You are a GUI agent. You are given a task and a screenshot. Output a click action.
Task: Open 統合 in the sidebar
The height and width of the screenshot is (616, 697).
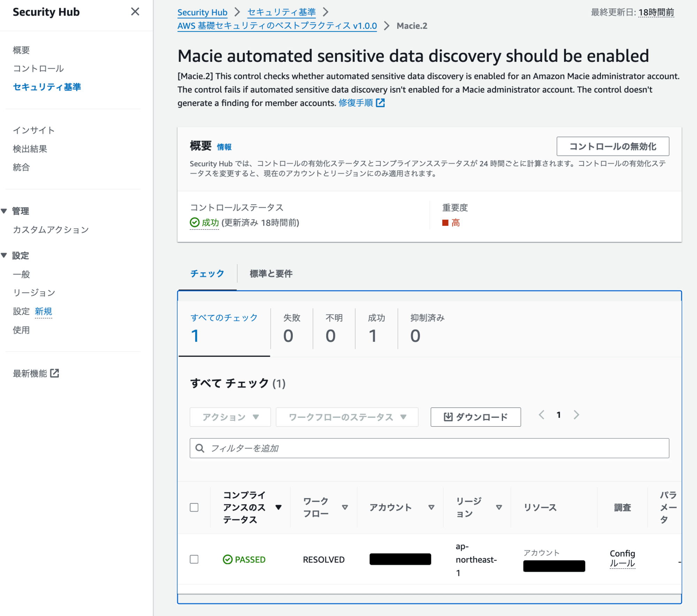pyautogui.click(x=21, y=167)
